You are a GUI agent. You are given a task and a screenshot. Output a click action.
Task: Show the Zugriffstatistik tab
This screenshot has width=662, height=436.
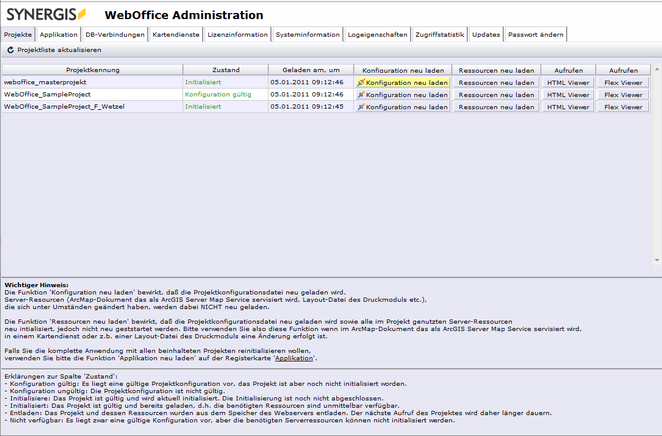[x=440, y=34]
